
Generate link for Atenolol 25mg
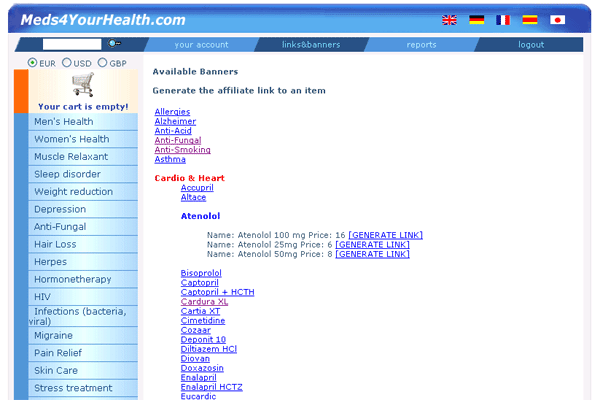click(x=372, y=245)
